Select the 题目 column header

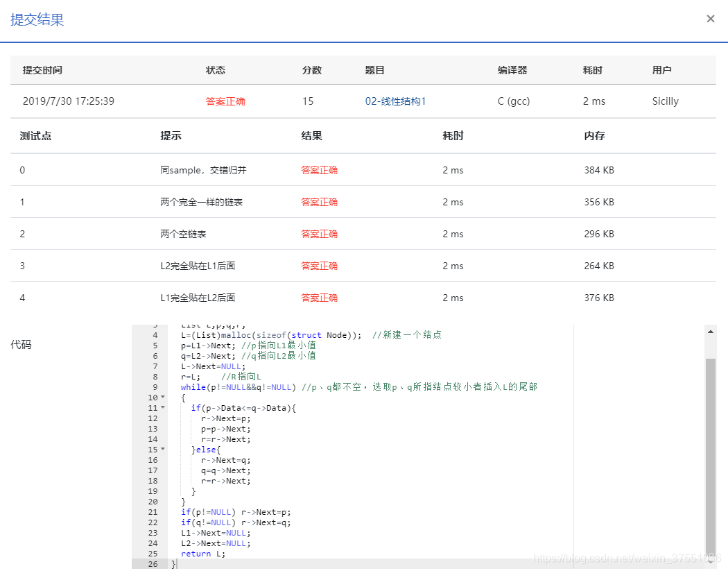[374, 70]
